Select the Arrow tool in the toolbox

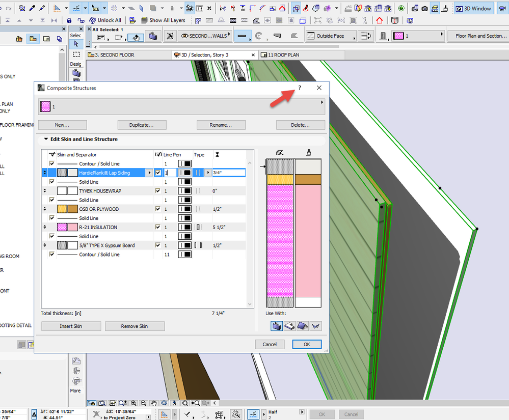click(75, 44)
